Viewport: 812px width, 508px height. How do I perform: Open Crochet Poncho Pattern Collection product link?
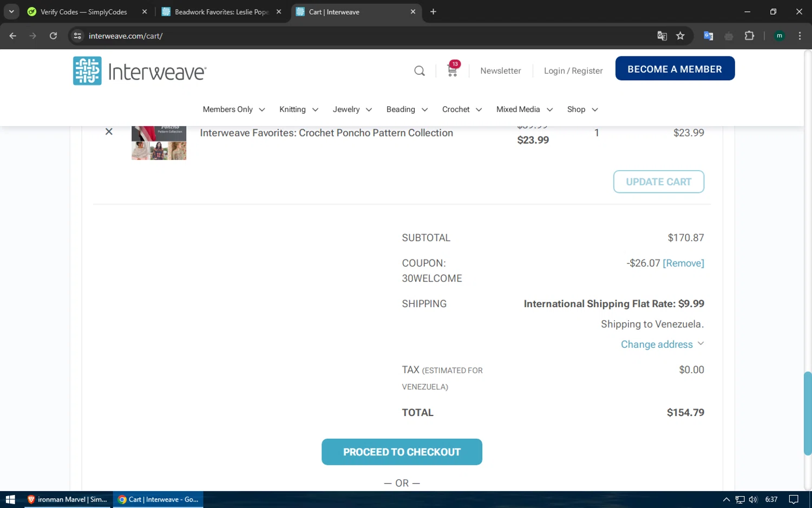(x=326, y=133)
